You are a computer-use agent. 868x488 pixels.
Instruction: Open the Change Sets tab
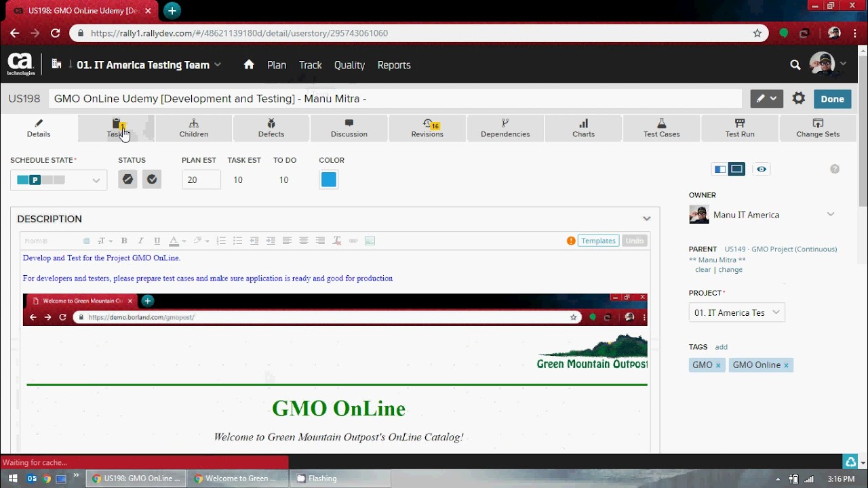(818, 128)
